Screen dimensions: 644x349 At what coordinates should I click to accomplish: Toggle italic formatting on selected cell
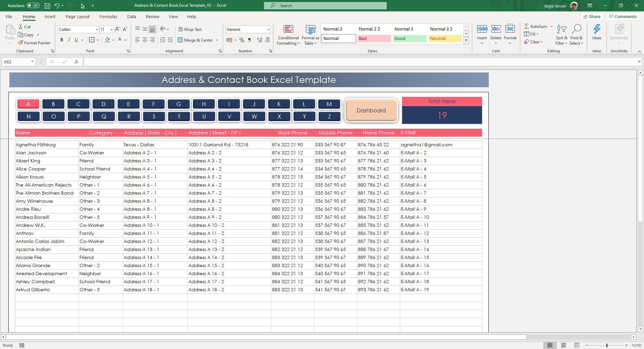[69, 40]
